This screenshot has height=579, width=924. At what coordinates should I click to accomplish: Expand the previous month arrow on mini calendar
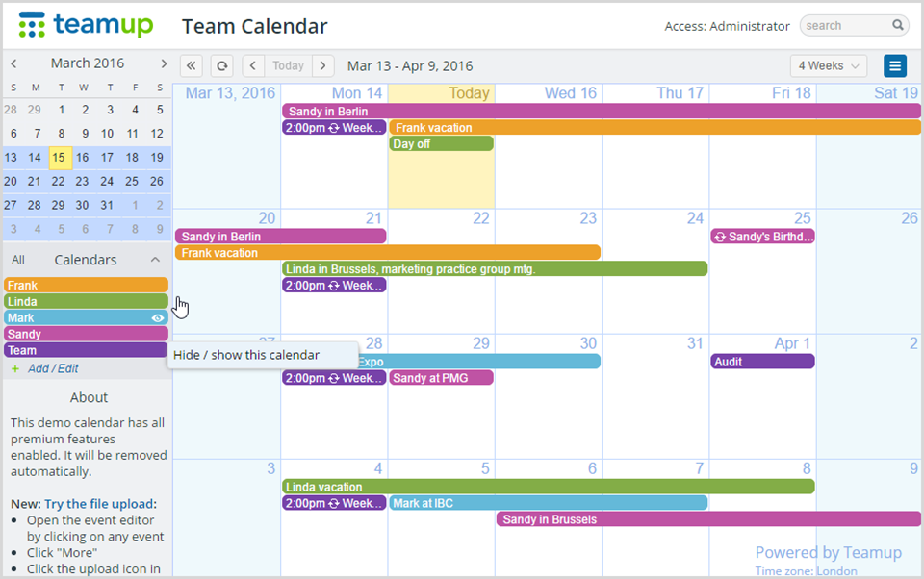13,63
